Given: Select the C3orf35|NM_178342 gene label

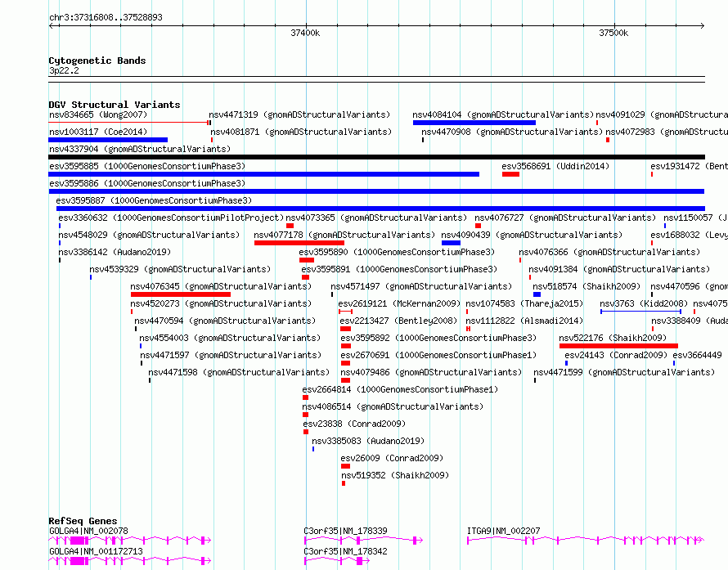Looking at the screenshot, I should click(345, 551).
